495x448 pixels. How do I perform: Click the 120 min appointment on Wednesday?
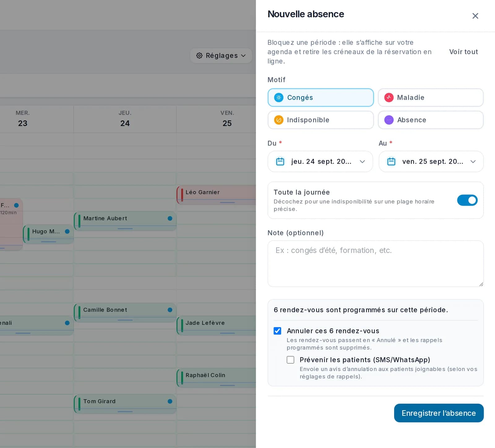(x=11, y=224)
